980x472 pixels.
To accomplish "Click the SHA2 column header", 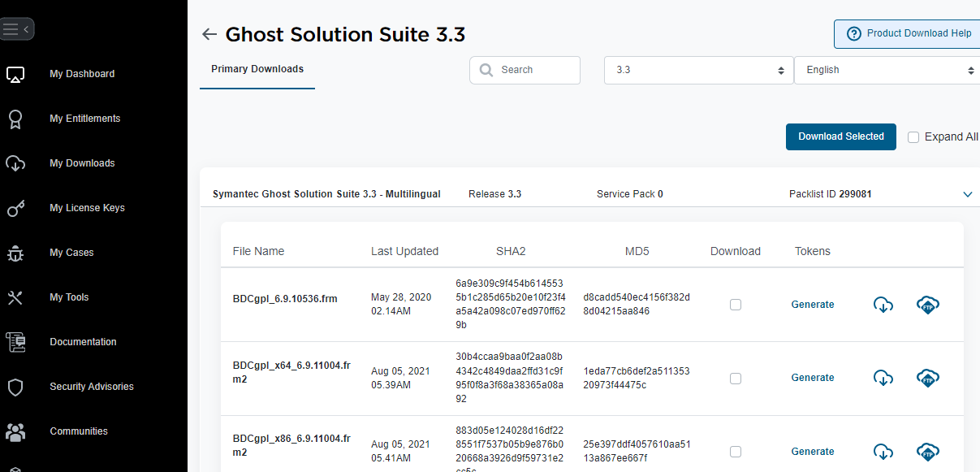I will click(511, 251).
